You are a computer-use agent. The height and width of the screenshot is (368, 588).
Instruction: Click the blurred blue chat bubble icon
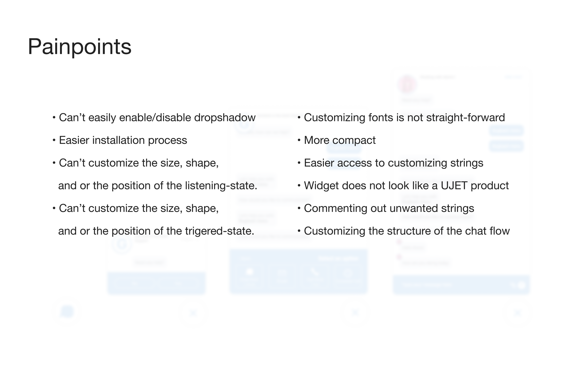coord(67,312)
